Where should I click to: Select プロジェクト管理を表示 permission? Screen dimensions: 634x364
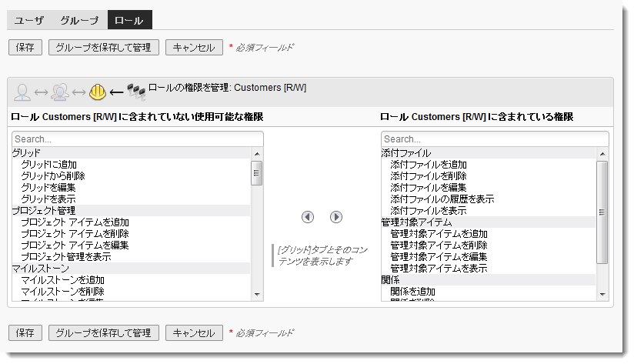[x=131, y=257]
